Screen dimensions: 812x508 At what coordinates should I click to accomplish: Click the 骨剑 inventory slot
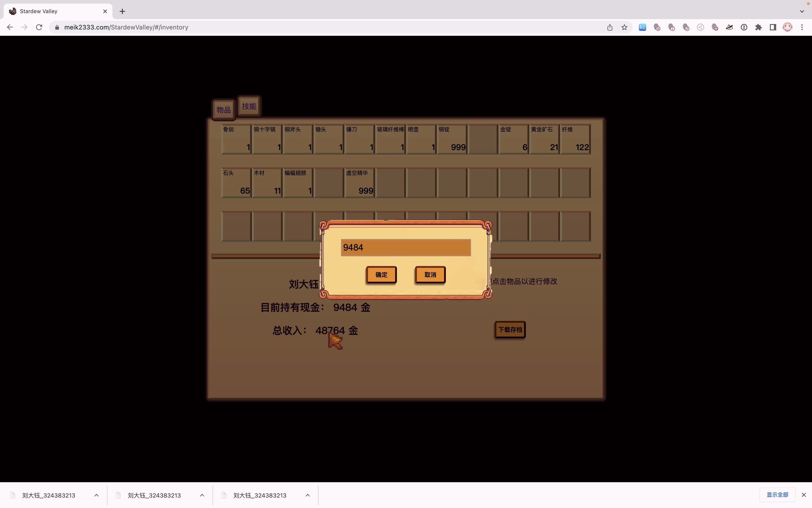[x=236, y=139]
